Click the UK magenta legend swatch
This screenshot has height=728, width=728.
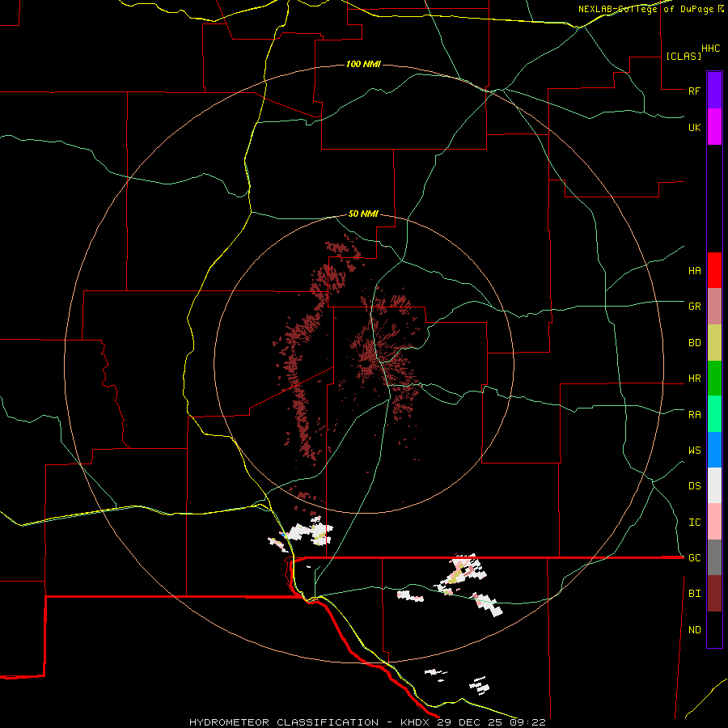[714, 127]
